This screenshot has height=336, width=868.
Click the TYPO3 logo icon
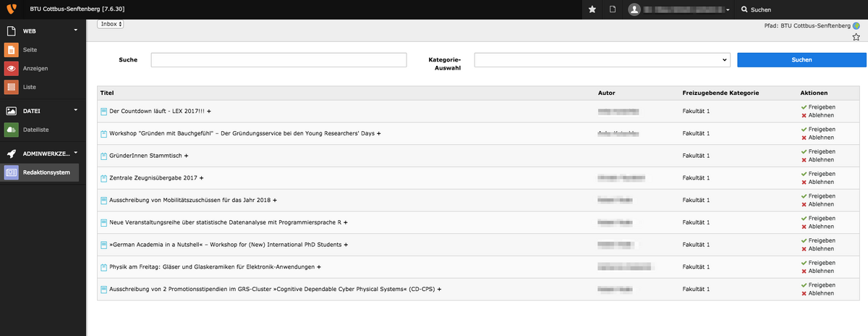coord(10,9)
